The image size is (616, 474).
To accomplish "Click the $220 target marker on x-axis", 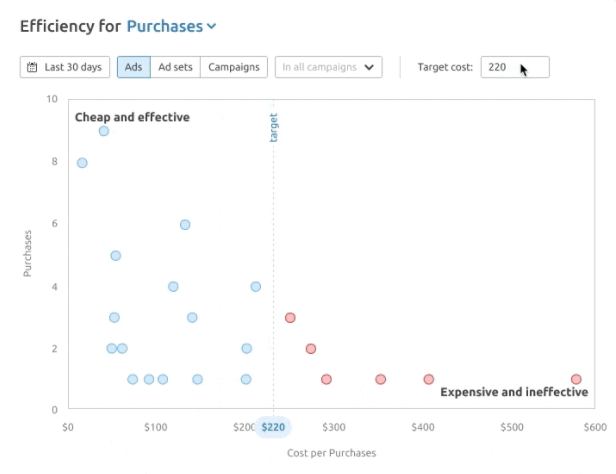I will [273, 427].
